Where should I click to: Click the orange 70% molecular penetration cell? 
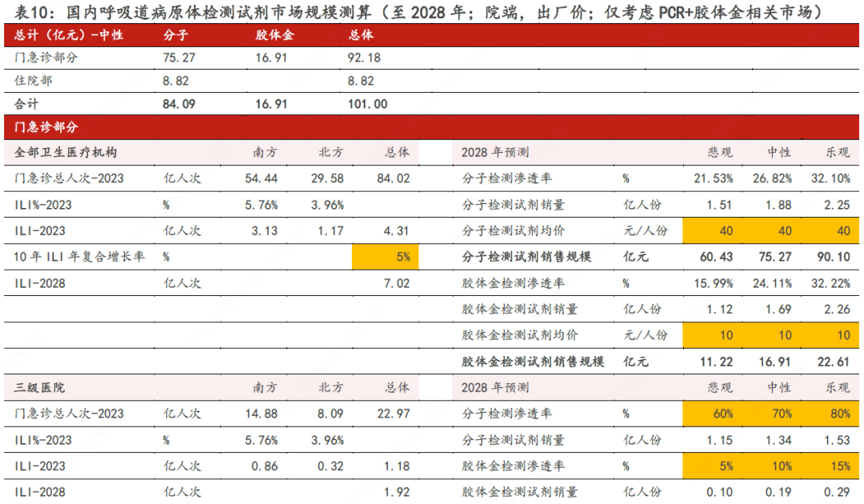(x=773, y=414)
